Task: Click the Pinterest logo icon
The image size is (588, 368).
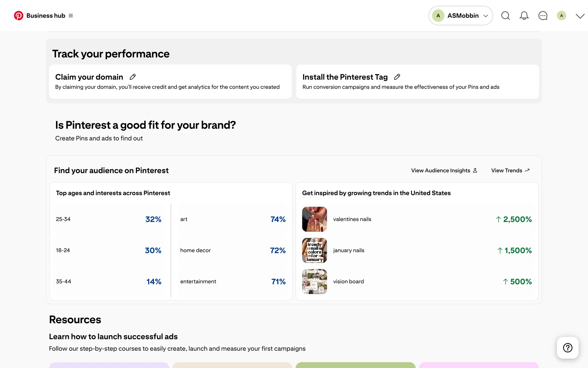Action: pyautogui.click(x=19, y=16)
